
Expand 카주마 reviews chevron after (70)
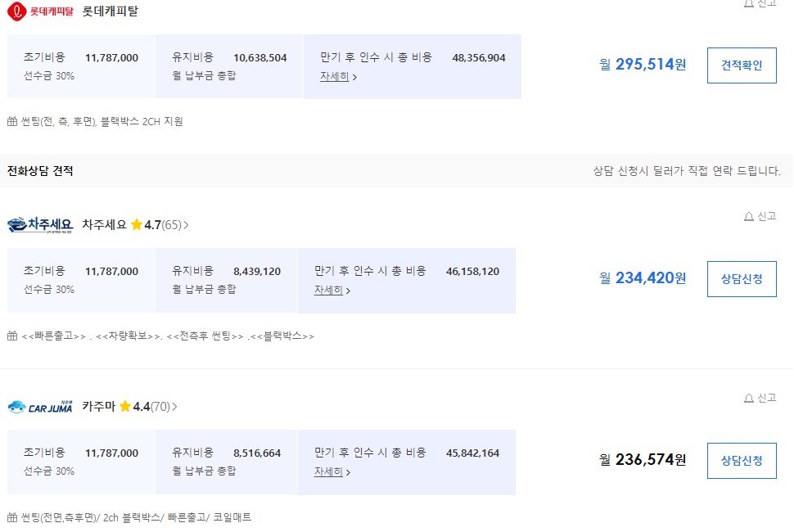[175, 407]
